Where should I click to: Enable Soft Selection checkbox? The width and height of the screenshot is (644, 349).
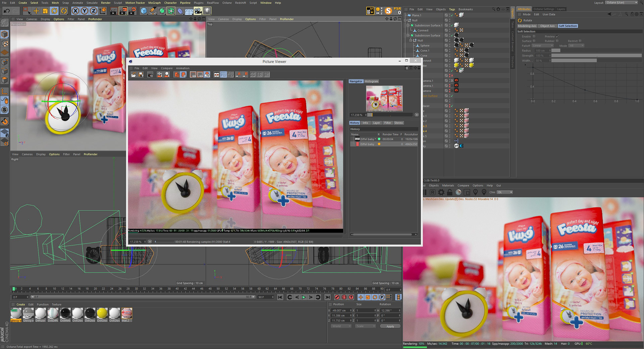point(534,36)
